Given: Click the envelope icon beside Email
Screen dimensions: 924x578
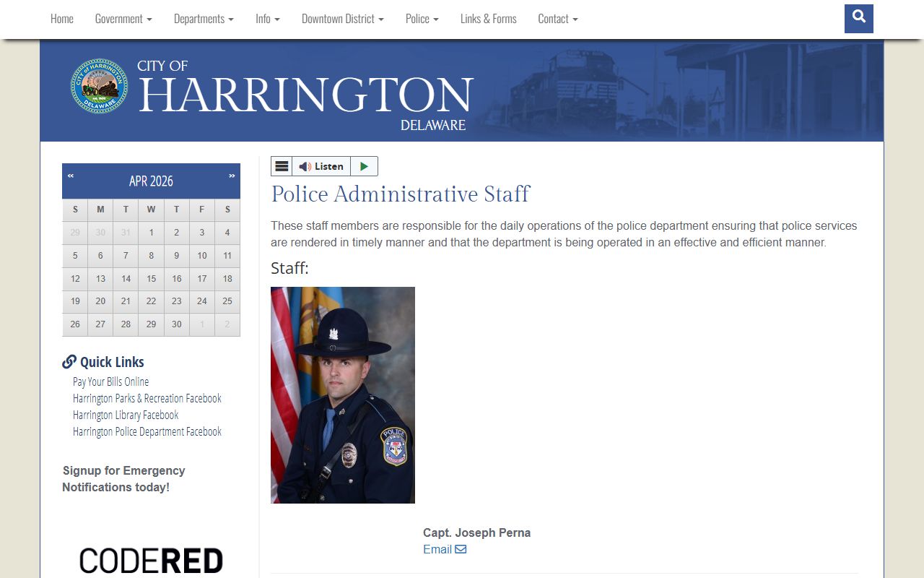Looking at the screenshot, I should [x=461, y=549].
